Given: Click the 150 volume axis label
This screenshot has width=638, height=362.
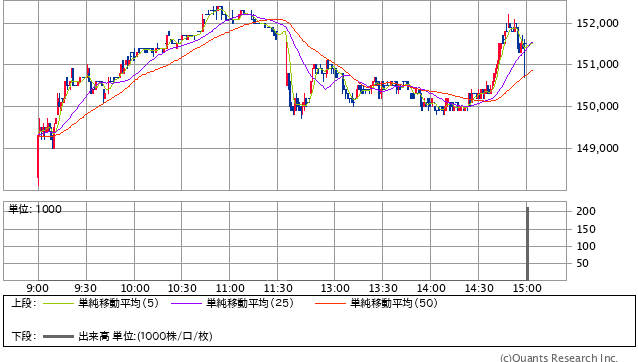Looking at the screenshot, I should tap(586, 229).
